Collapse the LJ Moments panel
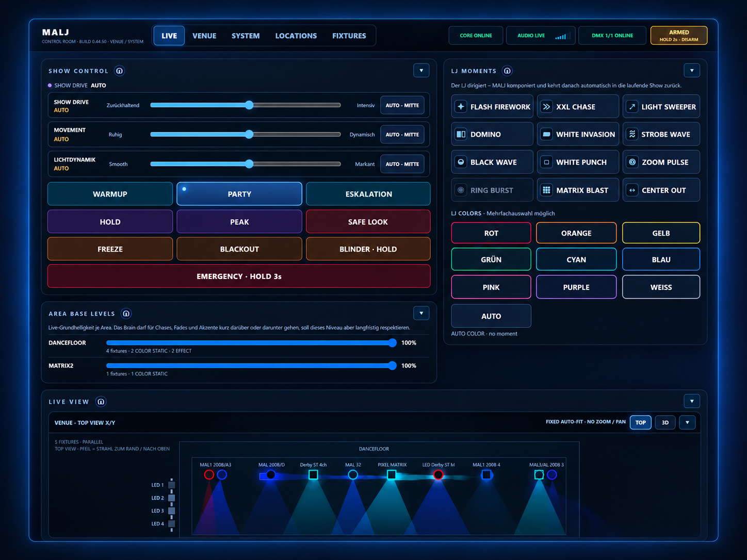747x560 pixels. click(x=692, y=70)
